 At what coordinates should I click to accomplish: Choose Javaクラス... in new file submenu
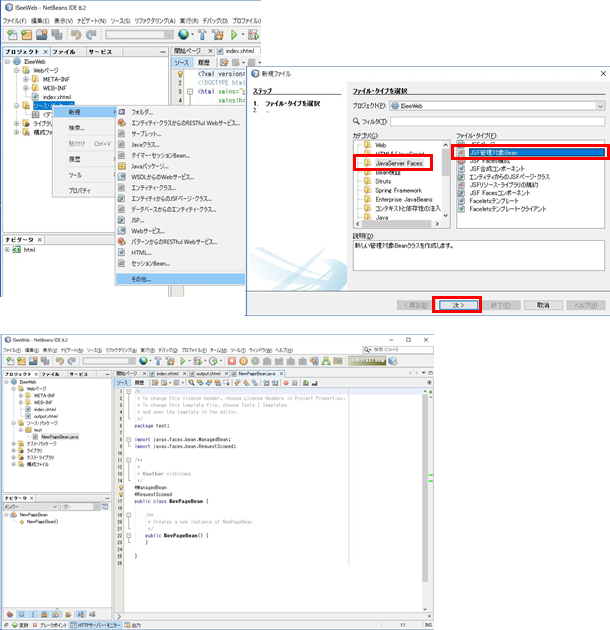coord(145,145)
